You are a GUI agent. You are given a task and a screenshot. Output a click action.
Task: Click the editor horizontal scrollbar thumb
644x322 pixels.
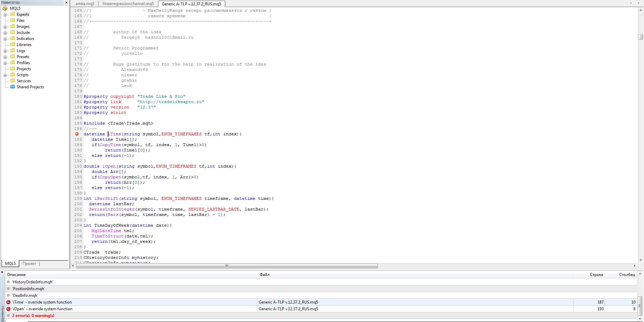tap(227, 266)
